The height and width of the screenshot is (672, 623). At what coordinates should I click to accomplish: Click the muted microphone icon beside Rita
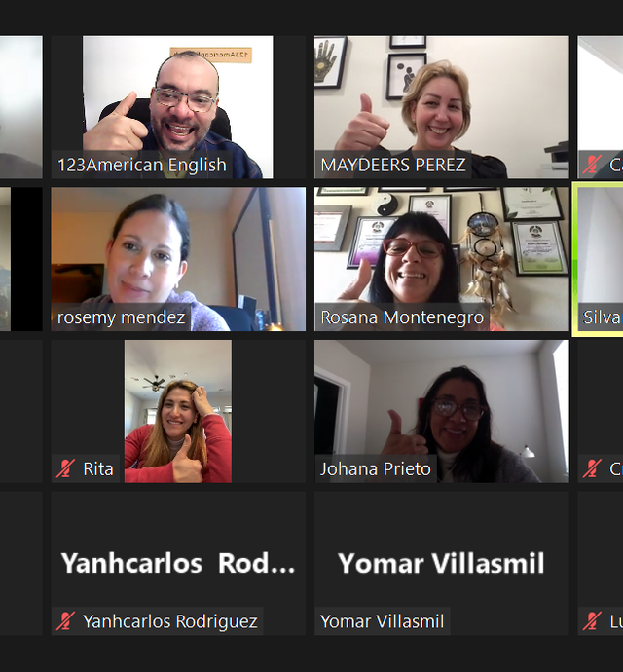(65, 468)
